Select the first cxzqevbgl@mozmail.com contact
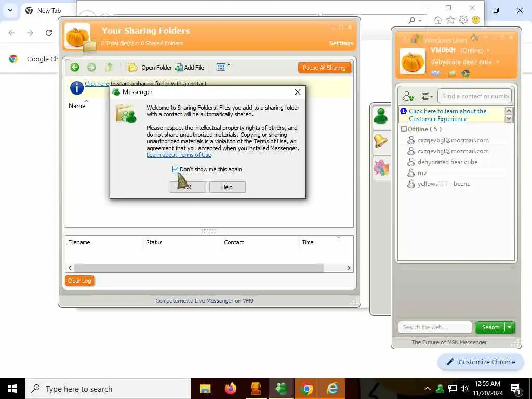The width and height of the screenshot is (532, 399). [x=453, y=140]
